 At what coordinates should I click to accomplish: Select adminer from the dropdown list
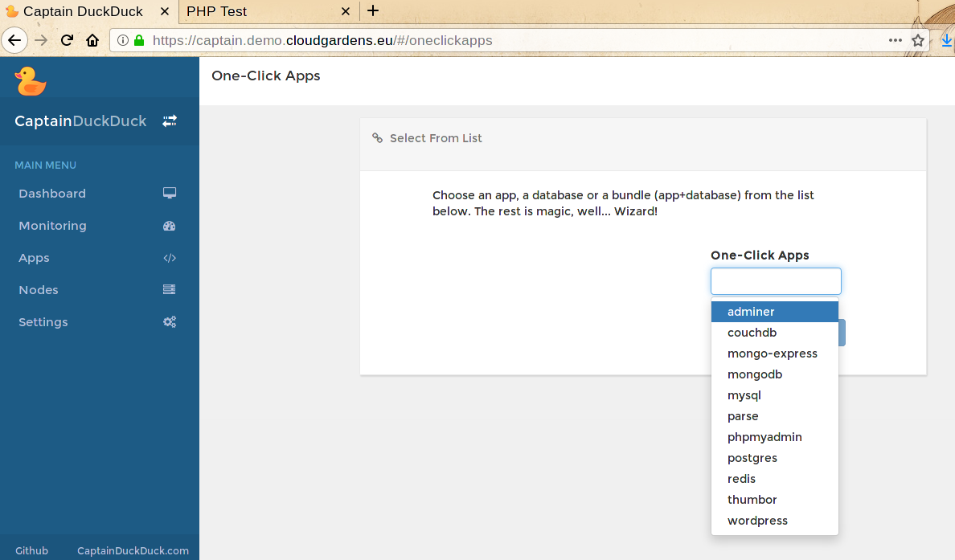coord(775,312)
